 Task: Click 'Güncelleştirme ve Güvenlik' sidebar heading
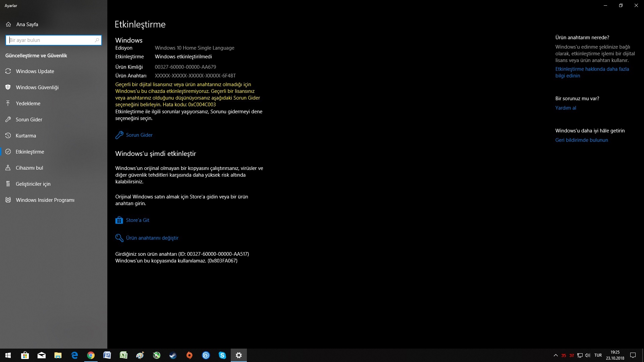tap(36, 56)
